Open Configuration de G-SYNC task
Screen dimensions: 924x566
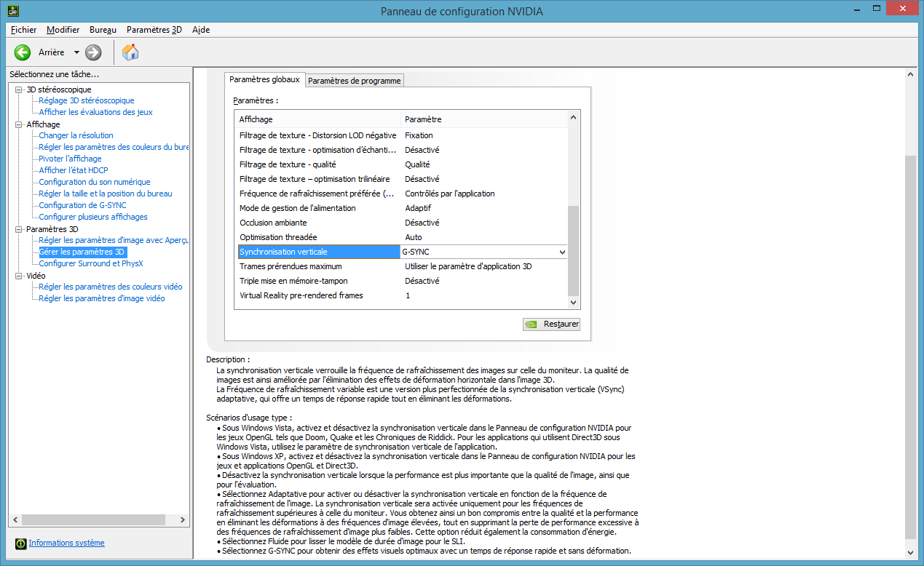(x=82, y=205)
